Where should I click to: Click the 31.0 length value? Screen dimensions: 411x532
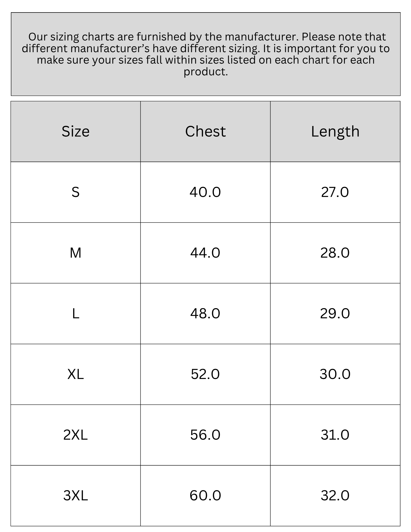click(335, 435)
